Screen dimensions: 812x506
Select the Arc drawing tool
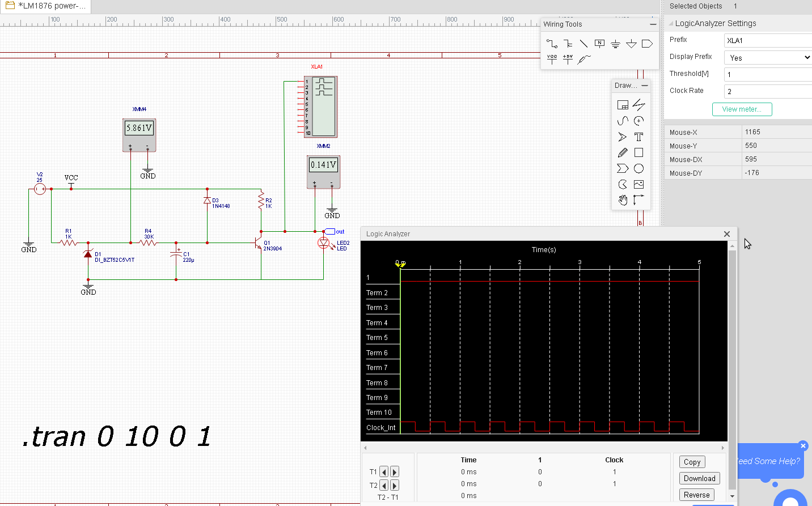638,121
